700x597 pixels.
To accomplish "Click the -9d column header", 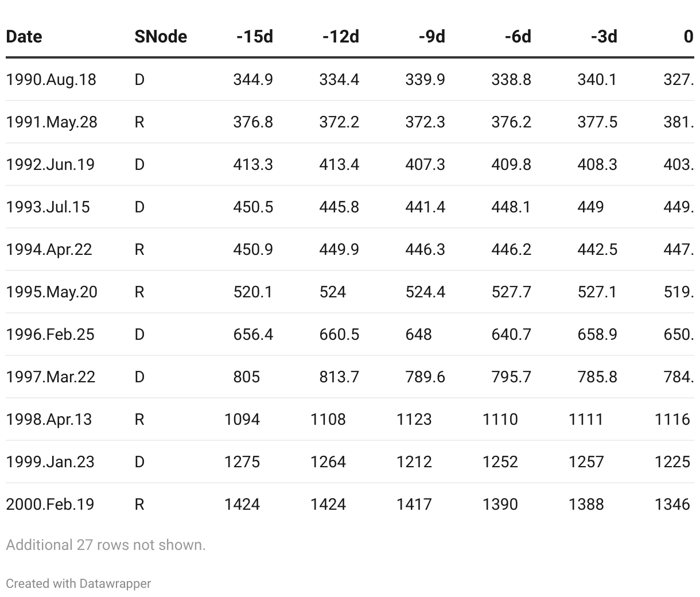I will click(431, 37).
